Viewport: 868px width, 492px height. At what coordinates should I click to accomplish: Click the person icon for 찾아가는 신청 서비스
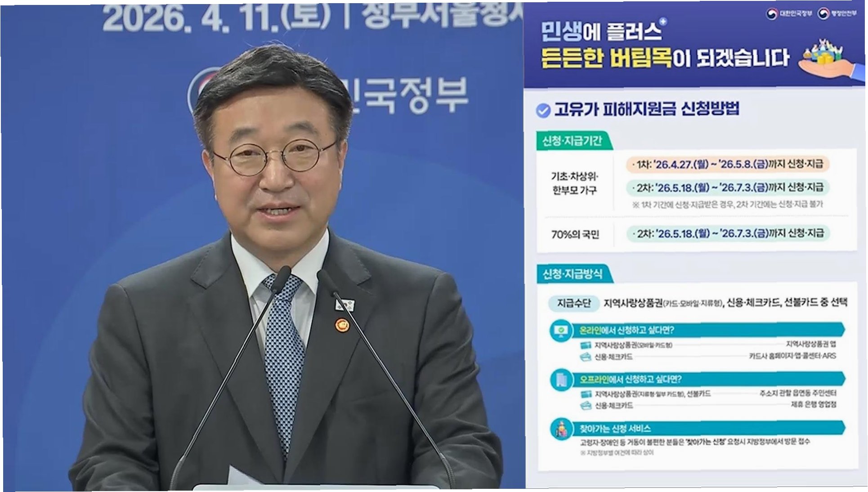click(561, 429)
